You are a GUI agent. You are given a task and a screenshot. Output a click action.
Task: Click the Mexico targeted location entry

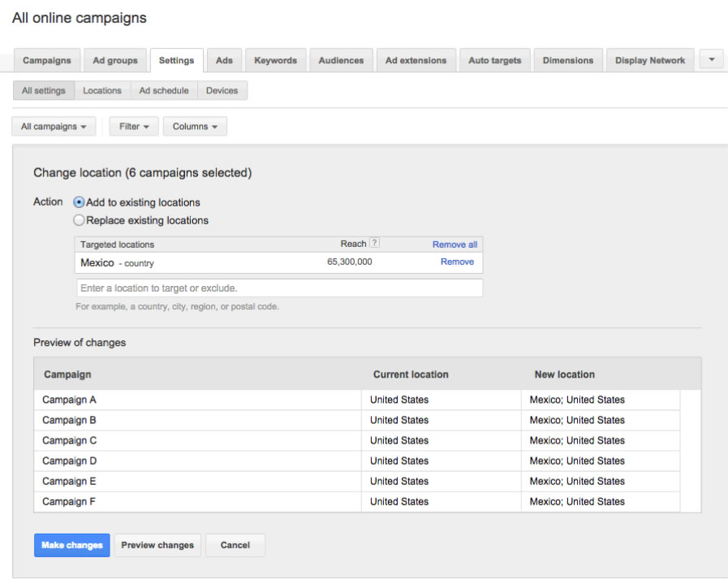coord(117,263)
